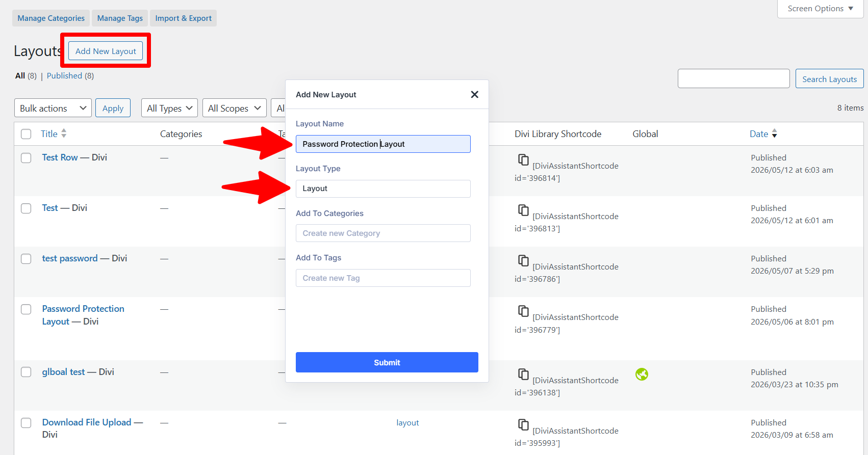Open Password Protection Layout title link
868x455 pixels.
point(83,315)
